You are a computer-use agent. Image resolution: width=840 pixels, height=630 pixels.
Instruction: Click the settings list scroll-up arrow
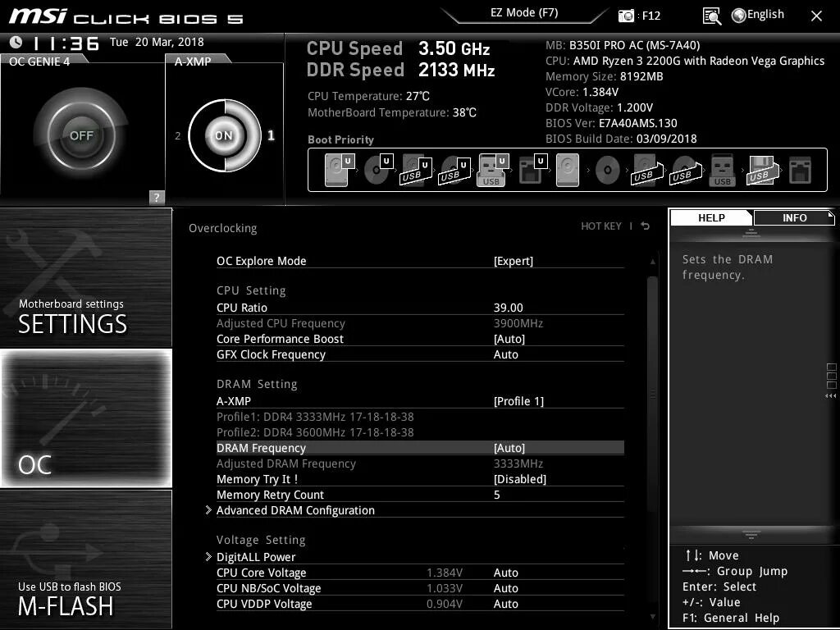click(652, 262)
